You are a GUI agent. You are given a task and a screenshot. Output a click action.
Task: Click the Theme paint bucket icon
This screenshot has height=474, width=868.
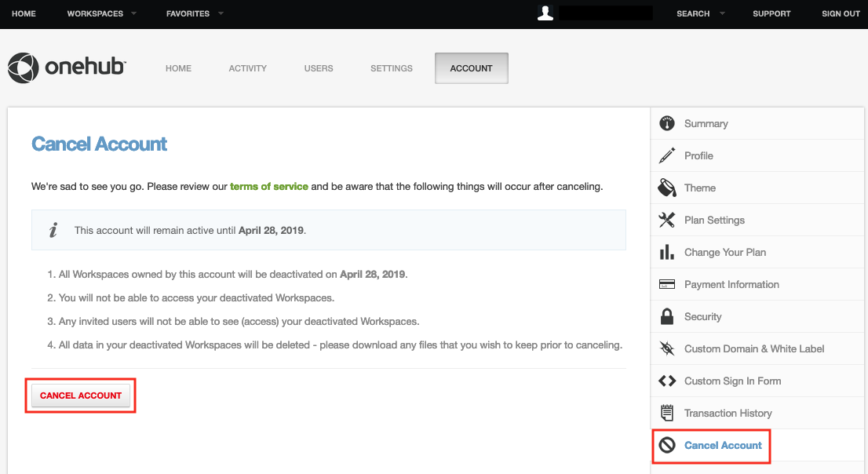pos(667,188)
